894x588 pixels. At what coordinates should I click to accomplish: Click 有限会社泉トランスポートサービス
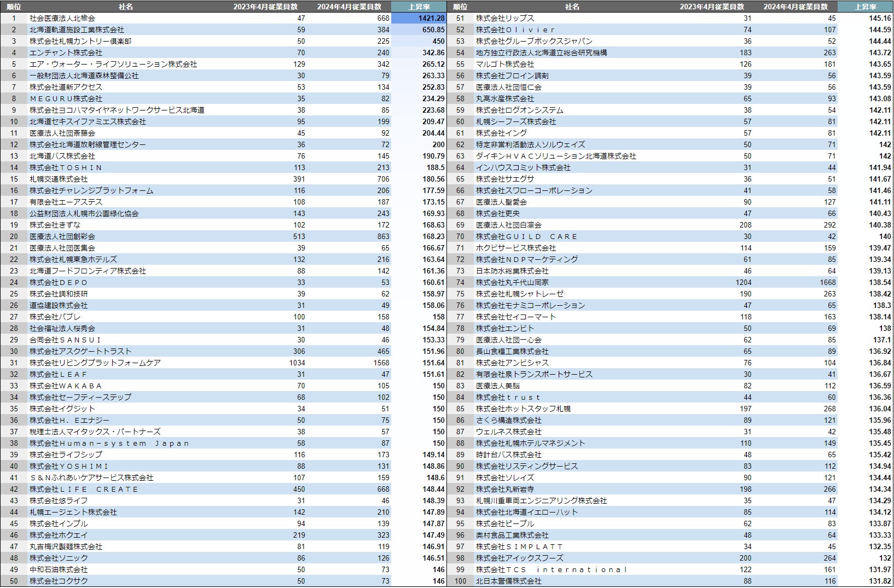tap(534, 374)
